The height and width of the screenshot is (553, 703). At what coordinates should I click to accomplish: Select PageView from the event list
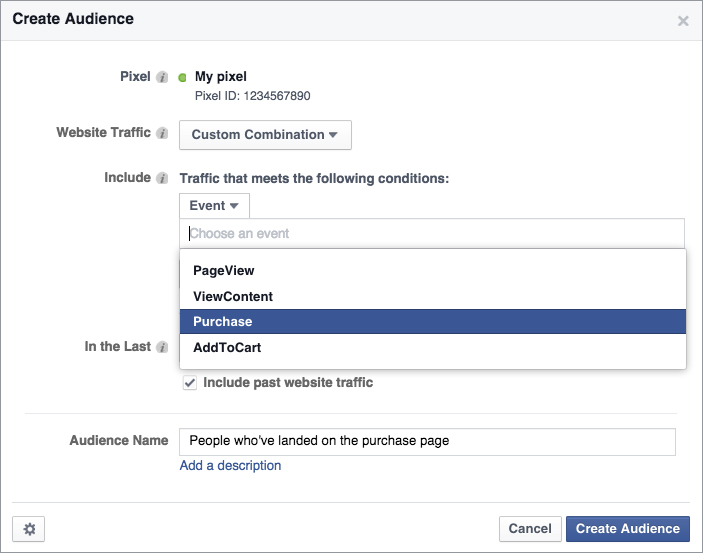[x=433, y=270]
